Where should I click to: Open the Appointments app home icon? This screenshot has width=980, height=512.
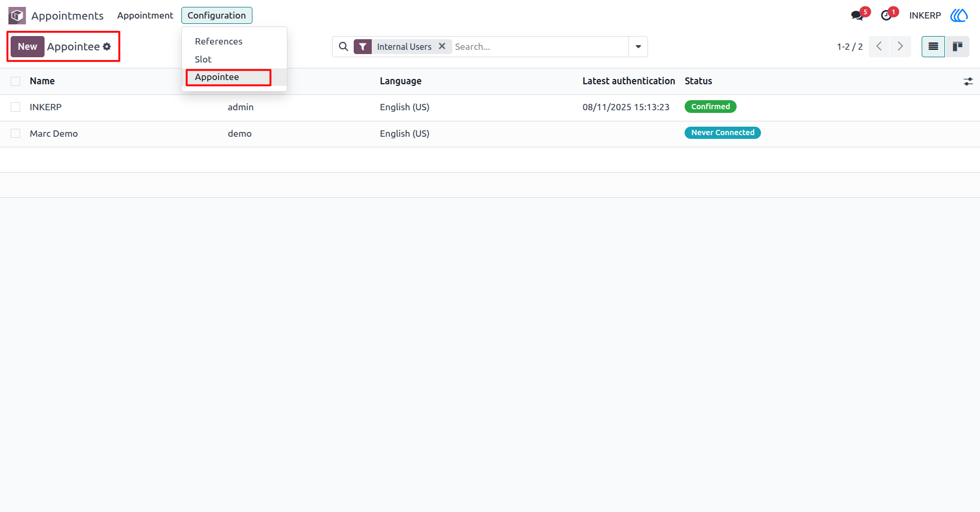(17, 15)
